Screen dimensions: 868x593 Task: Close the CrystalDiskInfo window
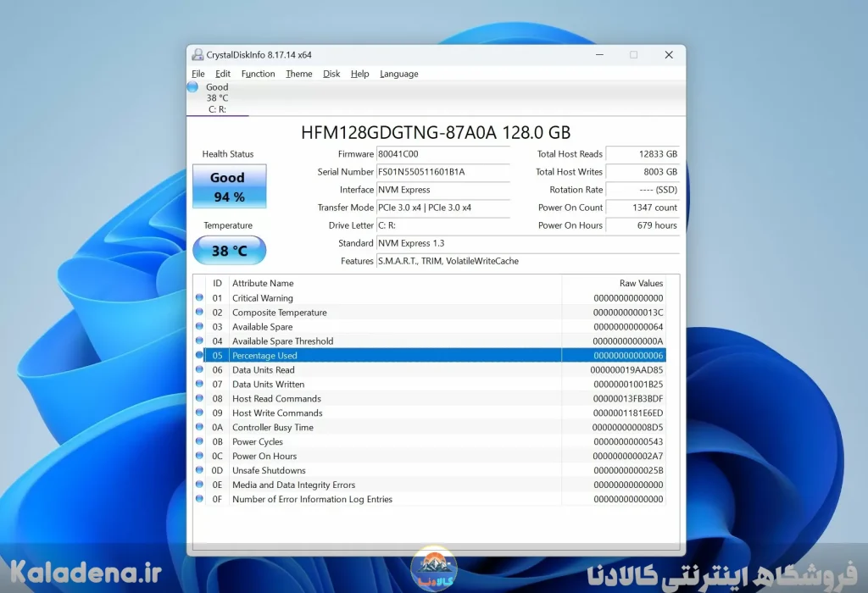(x=669, y=54)
